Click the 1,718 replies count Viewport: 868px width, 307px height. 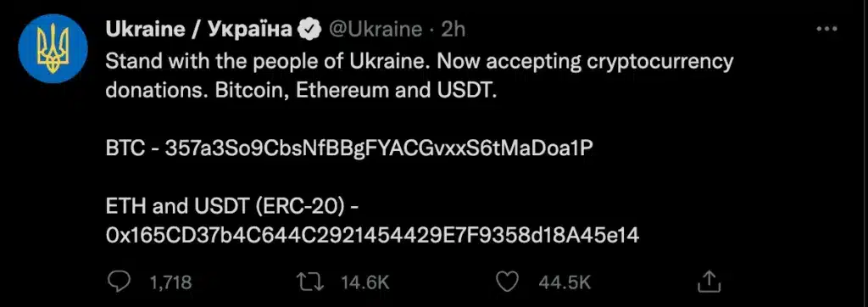[170, 283]
